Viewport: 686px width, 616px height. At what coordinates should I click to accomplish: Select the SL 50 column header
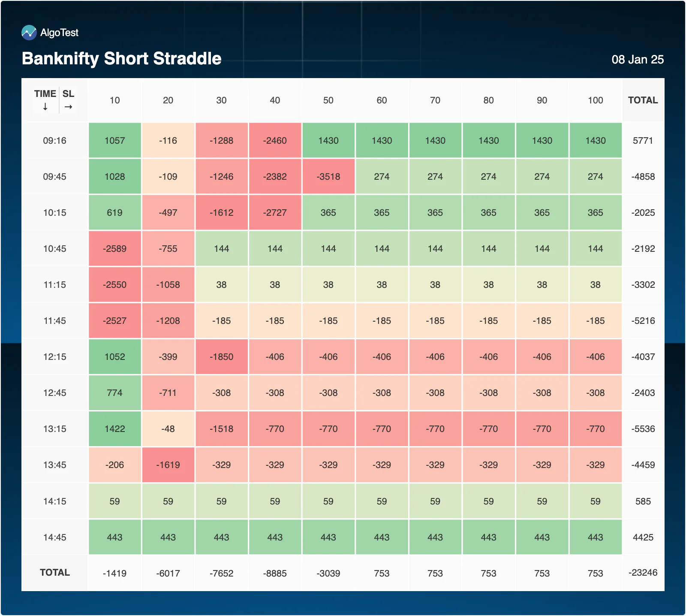pyautogui.click(x=328, y=100)
